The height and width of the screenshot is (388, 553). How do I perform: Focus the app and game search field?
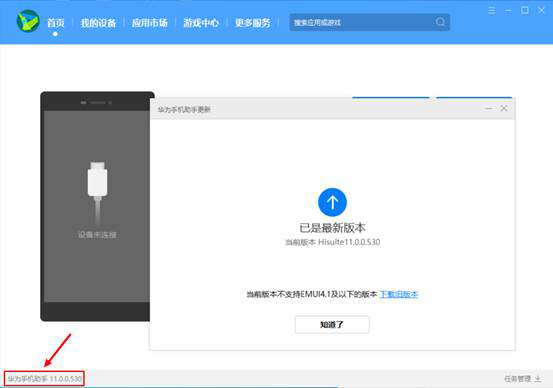coord(369,22)
